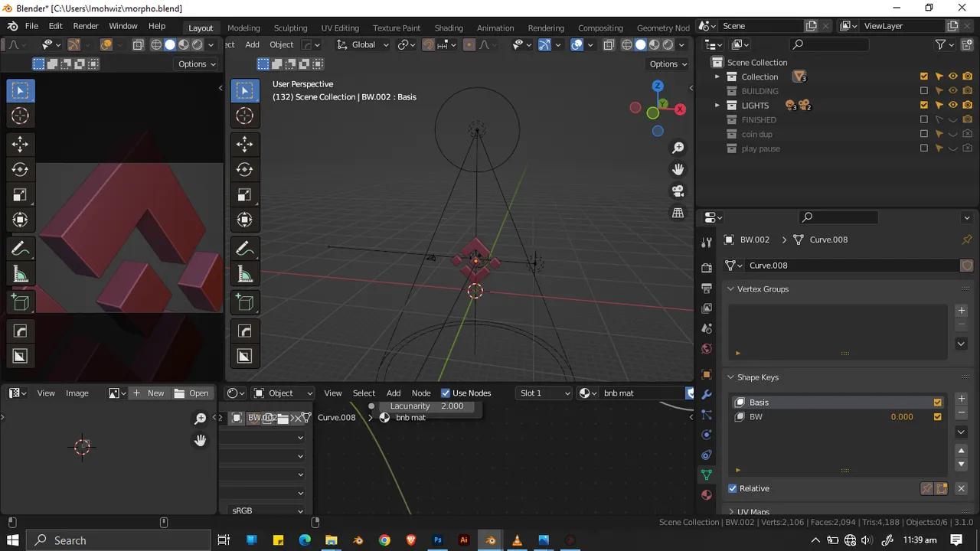Open Blender from the Windows taskbar
Viewport: 980px width, 551px height.
pos(491,540)
